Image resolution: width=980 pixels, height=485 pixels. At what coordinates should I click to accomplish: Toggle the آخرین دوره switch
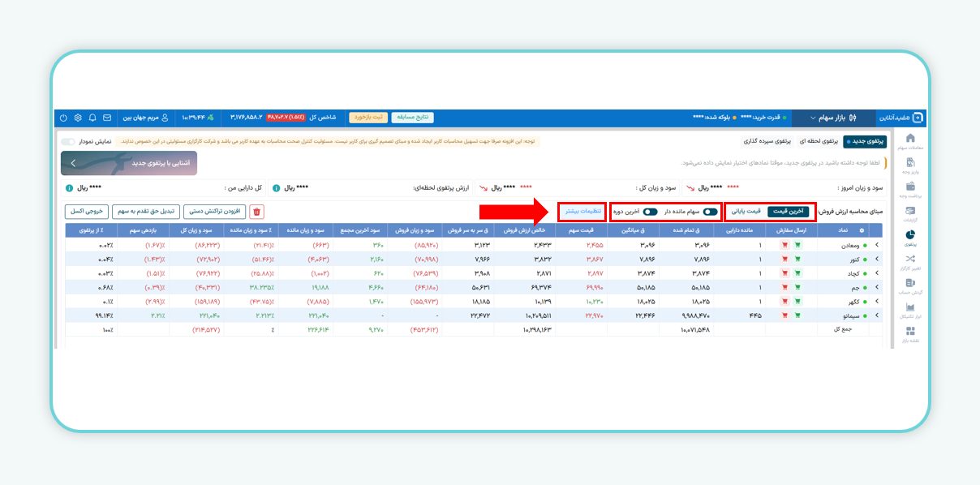pos(650,212)
